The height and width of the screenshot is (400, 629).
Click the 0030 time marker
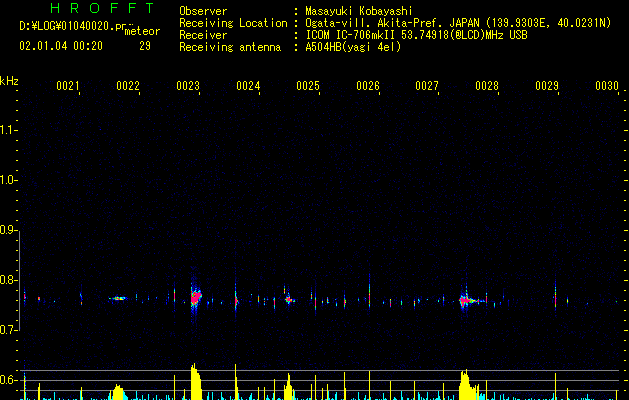(x=607, y=86)
